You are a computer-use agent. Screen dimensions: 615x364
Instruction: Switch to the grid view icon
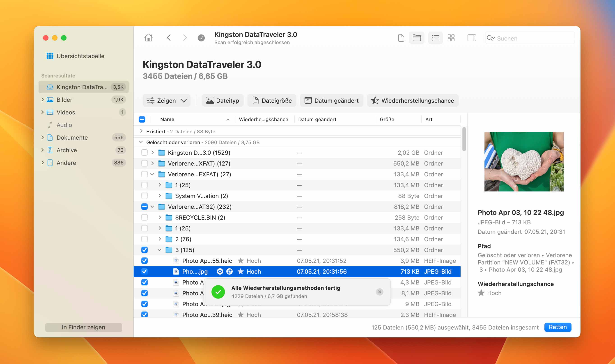tap(451, 38)
